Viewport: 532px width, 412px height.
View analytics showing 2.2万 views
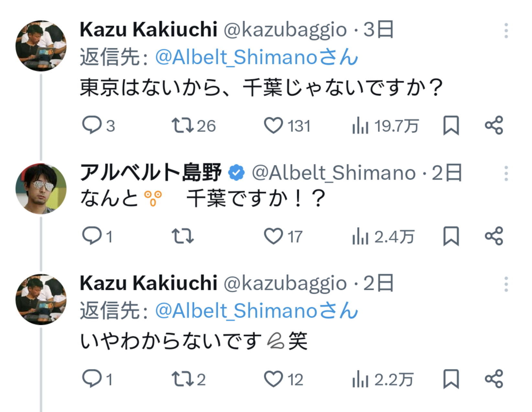coord(360,379)
